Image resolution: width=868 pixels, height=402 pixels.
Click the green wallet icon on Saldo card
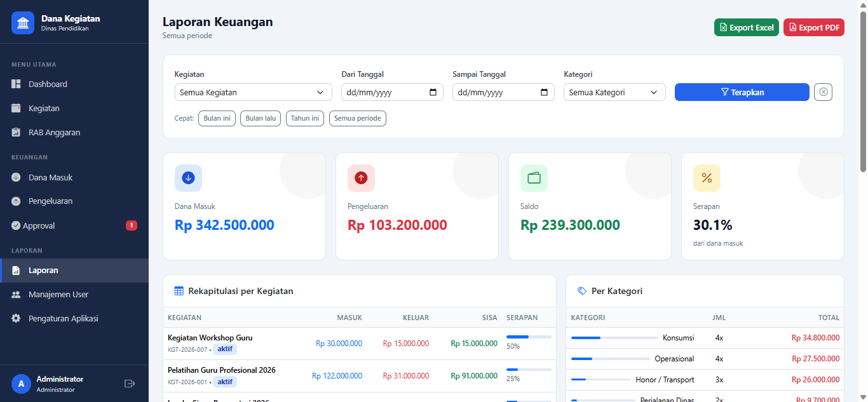click(x=534, y=178)
